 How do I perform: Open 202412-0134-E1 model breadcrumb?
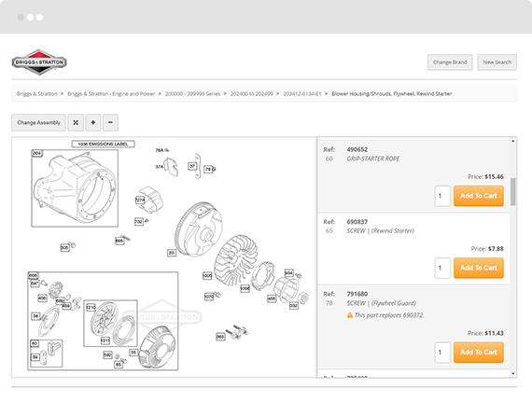pyautogui.click(x=302, y=93)
